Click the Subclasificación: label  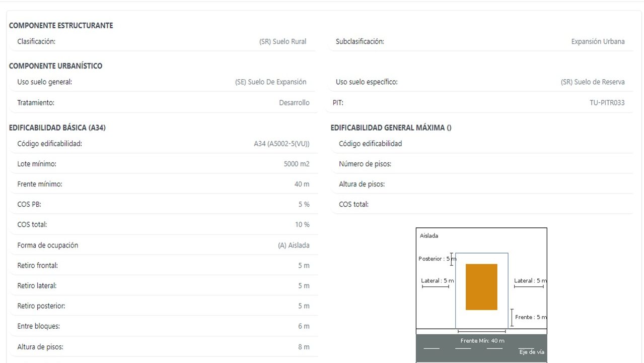[x=360, y=42]
